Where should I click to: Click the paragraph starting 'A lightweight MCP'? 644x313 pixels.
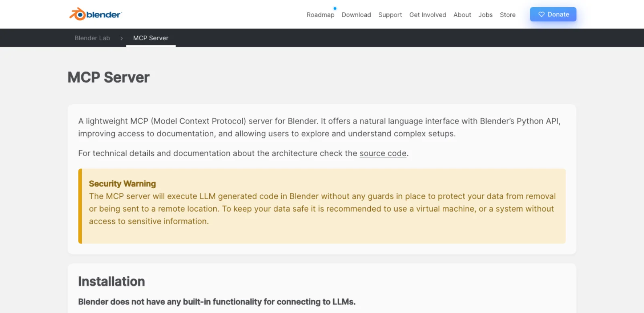point(319,127)
